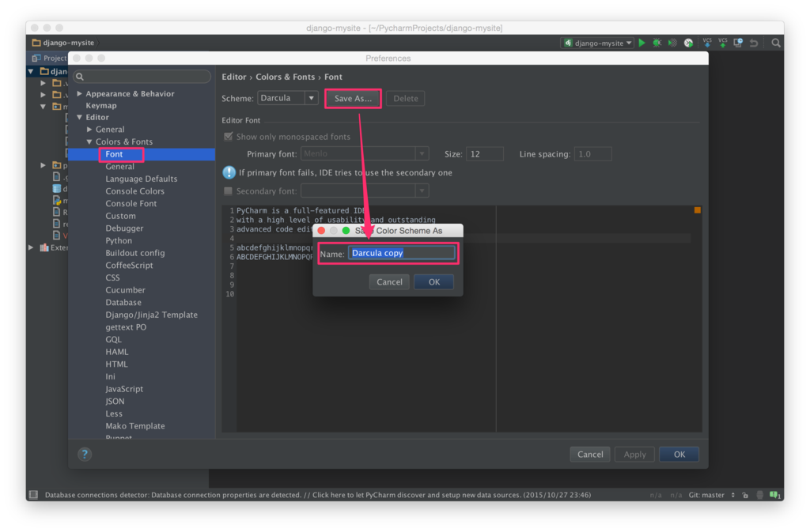Click the blue info icon beside font hint

[x=229, y=172]
